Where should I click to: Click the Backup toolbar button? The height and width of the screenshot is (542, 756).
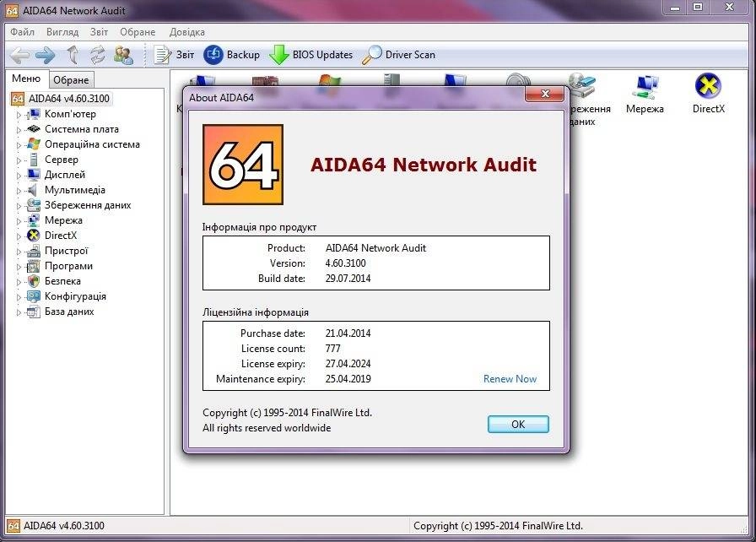point(231,55)
